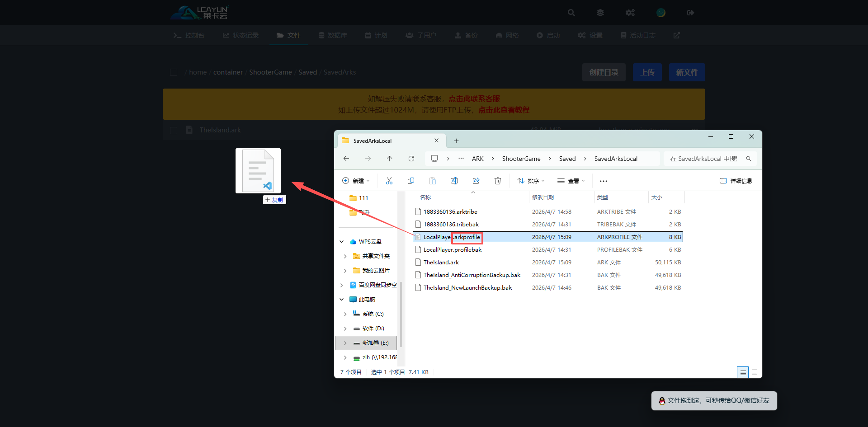The width and height of the screenshot is (868, 427).
Task: Click the Delete trash can icon
Action: point(497,181)
